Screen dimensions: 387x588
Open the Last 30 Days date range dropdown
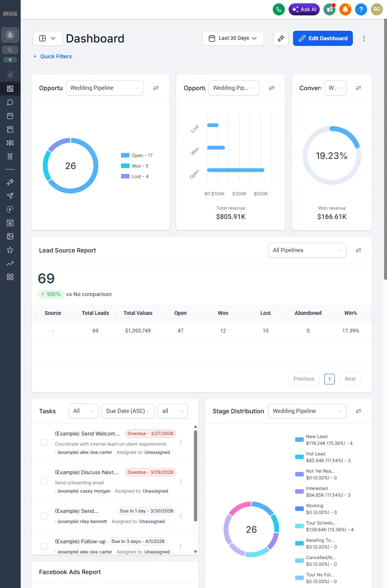(x=233, y=38)
